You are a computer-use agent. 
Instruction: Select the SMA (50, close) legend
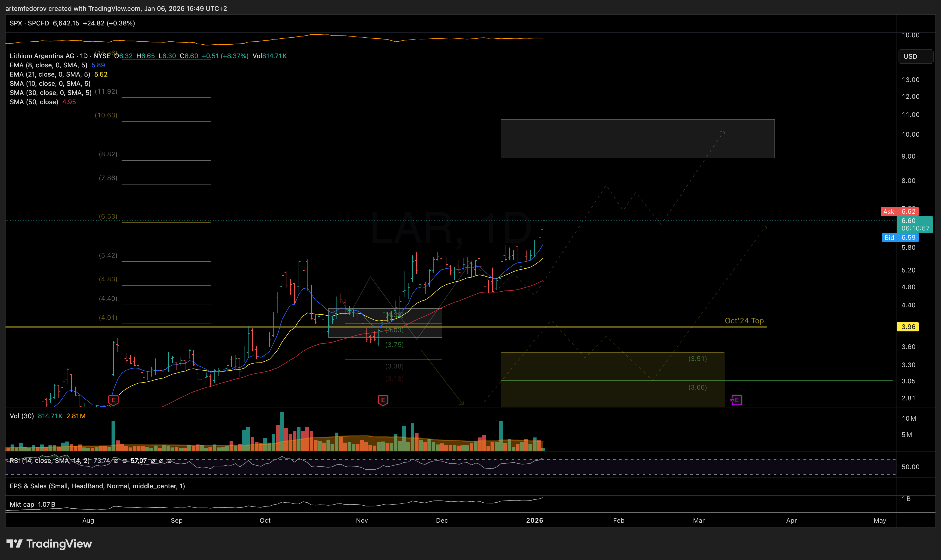point(34,102)
